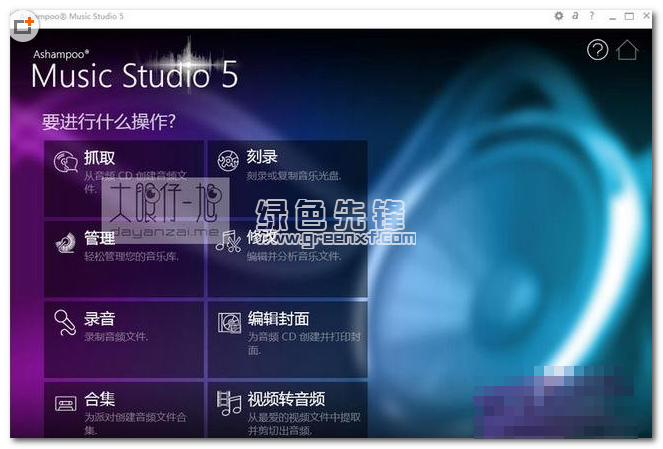
Task: Open the 管理 tile
Action: 124,259
